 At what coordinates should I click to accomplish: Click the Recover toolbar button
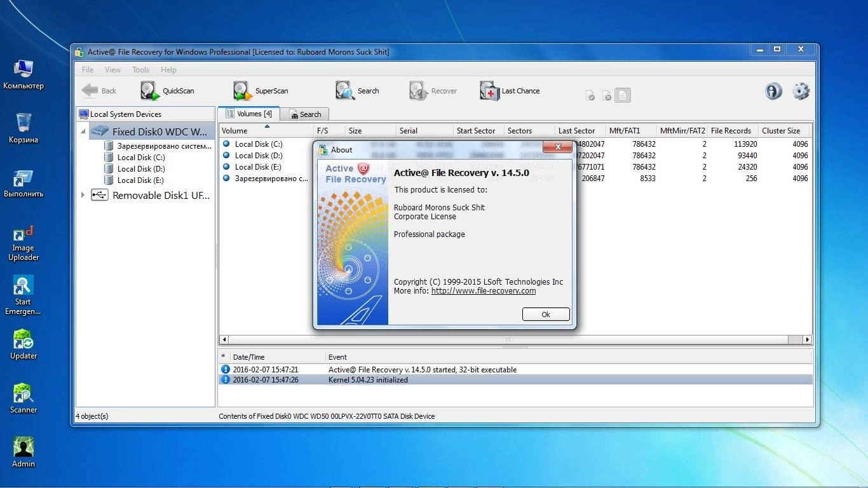[433, 91]
